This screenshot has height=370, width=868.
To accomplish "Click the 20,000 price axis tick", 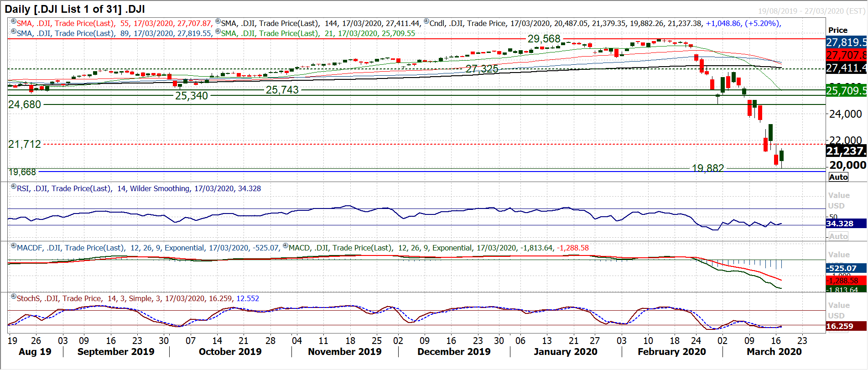I will point(847,165).
